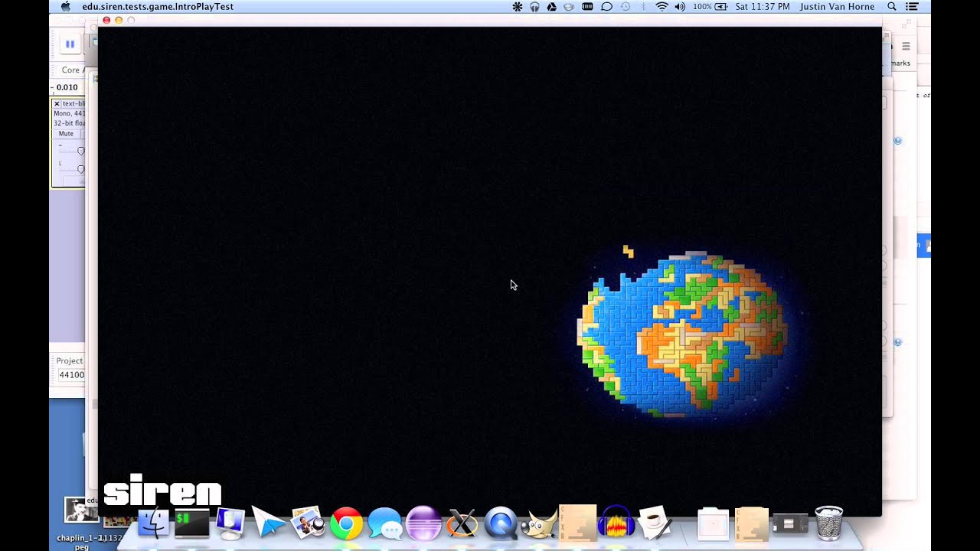Viewport: 980px width, 551px height.
Task: Click the volume icon in the menu bar
Action: [x=680, y=6]
